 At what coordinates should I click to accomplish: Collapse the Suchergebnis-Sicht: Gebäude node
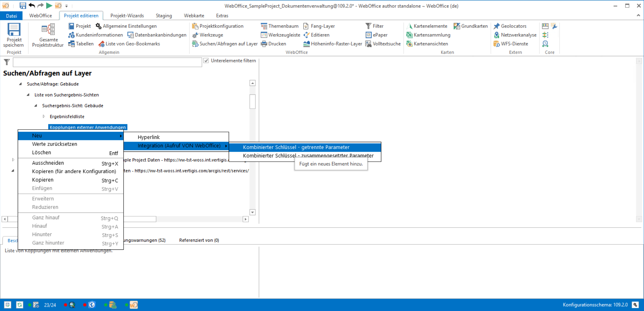coord(36,105)
